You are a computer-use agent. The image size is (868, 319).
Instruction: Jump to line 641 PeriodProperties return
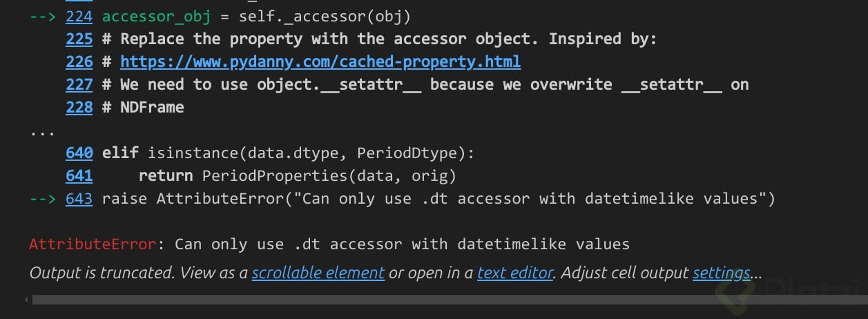pyautogui.click(x=79, y=176)
